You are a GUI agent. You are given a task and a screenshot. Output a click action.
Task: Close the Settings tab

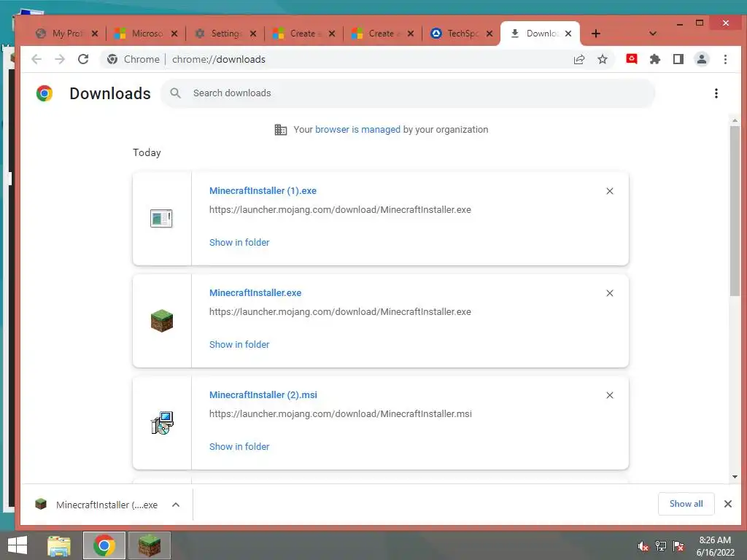[253, 34]
